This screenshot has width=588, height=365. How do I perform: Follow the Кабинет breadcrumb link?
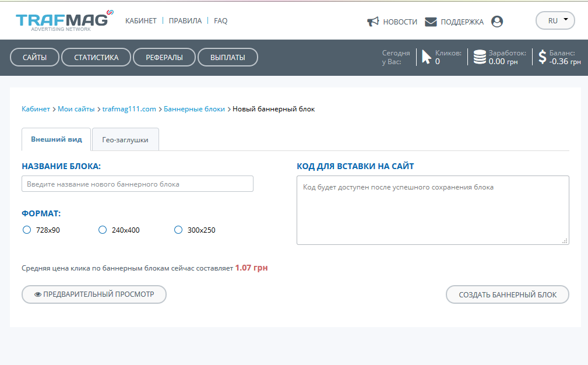point(36,109)
